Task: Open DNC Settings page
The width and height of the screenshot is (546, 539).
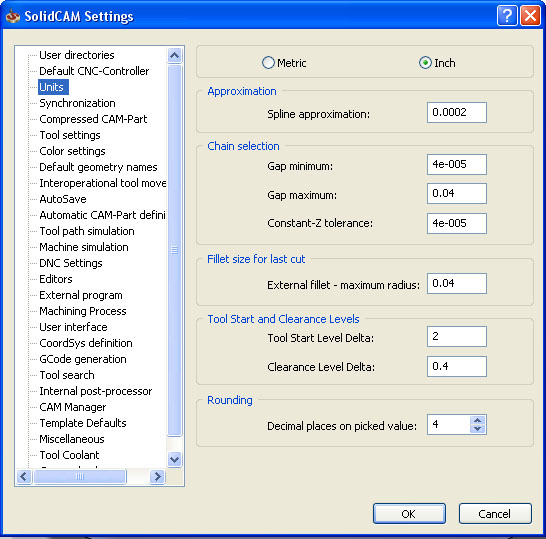Action: tap(71, 263)
